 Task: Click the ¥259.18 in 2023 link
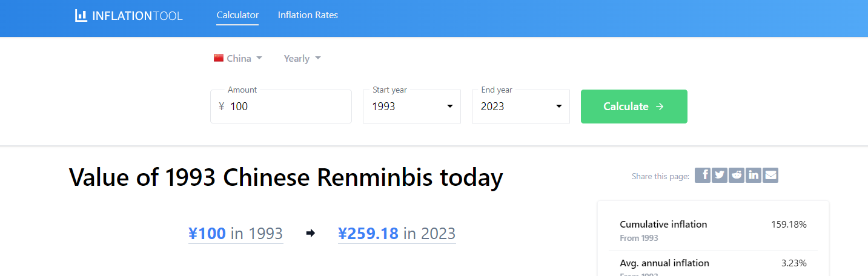(x=396, y=234)
